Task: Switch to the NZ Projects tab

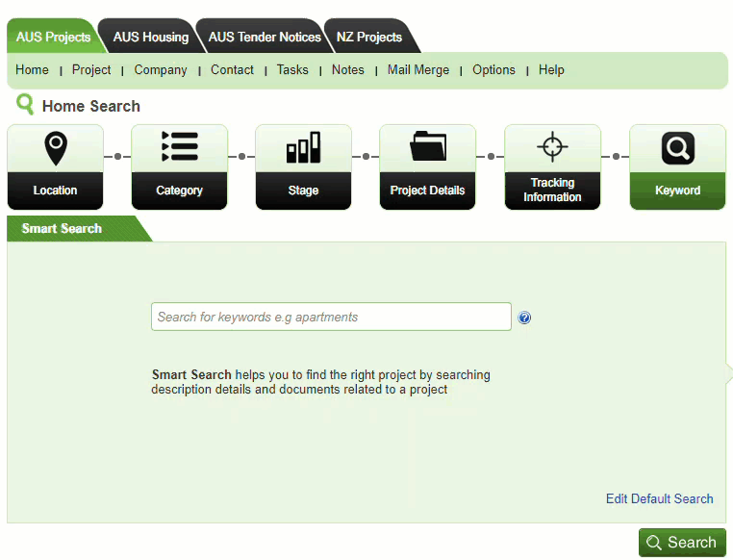Action: (x=369, y=37)
